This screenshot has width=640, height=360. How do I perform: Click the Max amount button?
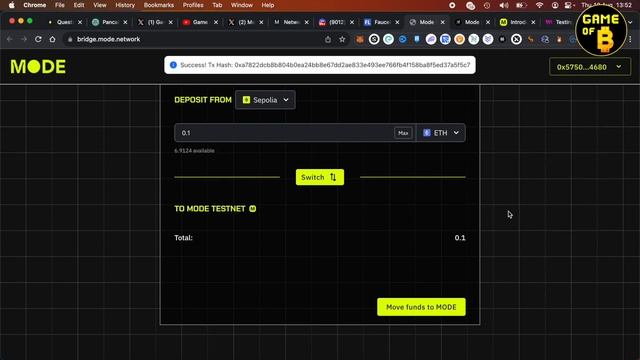[x=403, y=133]
